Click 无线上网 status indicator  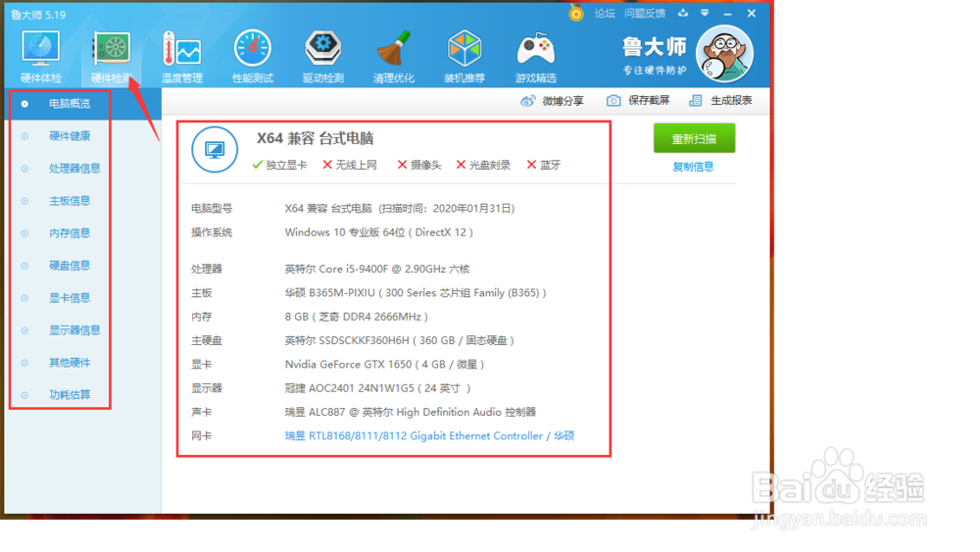tap(350, 165)
